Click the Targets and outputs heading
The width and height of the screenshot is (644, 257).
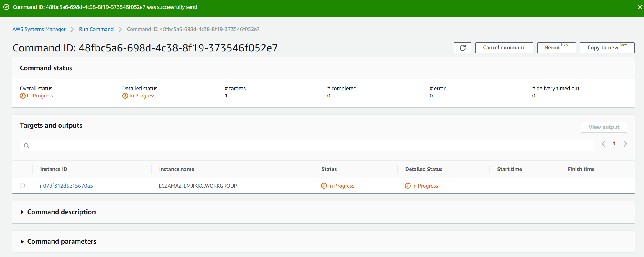pos(51,126)
